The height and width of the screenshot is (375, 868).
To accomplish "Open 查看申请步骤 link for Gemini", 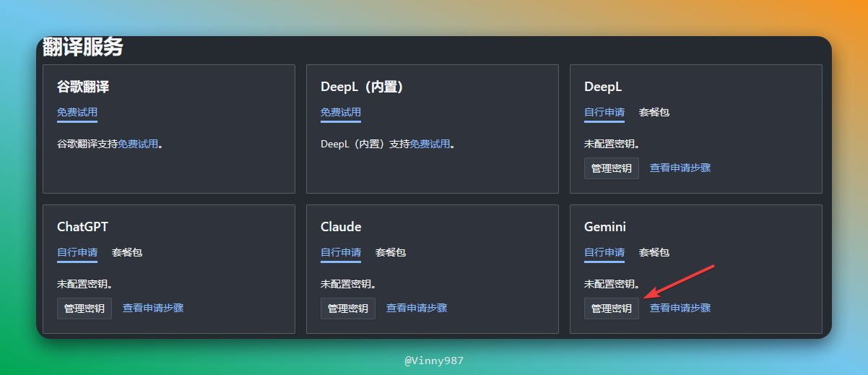I will pyautogui.click(x=680, y=308).
